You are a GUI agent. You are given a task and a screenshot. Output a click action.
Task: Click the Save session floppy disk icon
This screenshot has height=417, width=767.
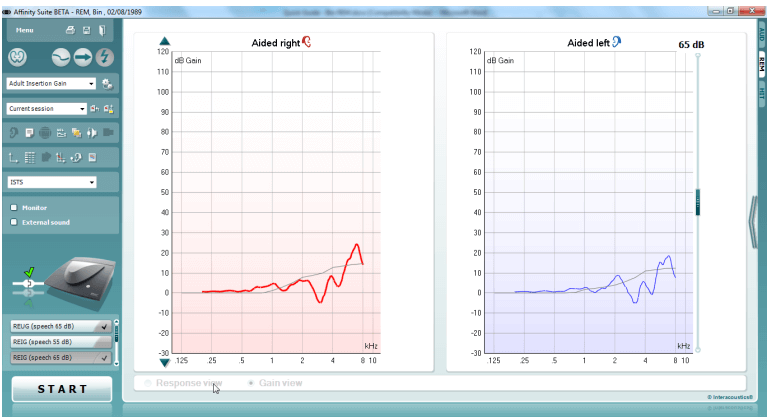(86, 31)
